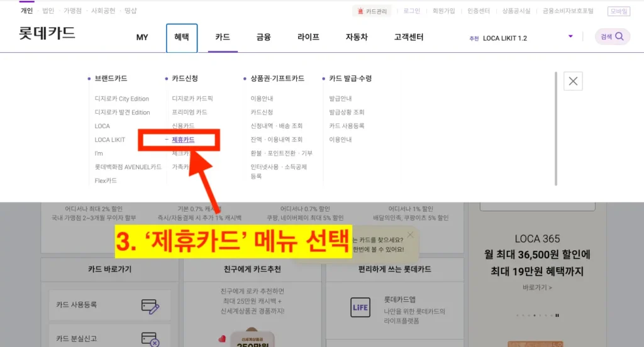Viewport: 644px width, 347px height.
Task: Open the 금융소비자보호포털 link
Action: [x=568, y=11]
